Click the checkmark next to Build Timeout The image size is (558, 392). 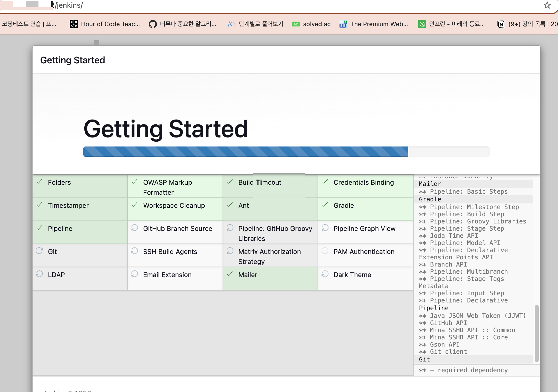coord(230,182)
